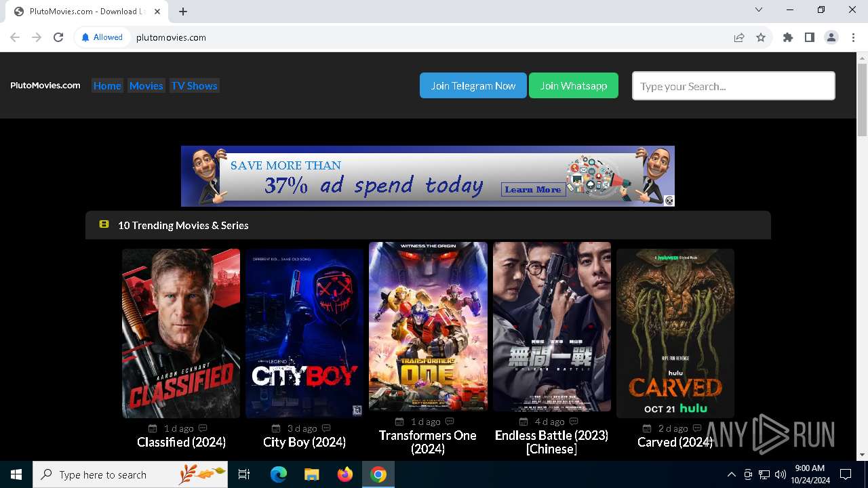
Task: Open the volume speaker tray icon
Action: [781, 474]
